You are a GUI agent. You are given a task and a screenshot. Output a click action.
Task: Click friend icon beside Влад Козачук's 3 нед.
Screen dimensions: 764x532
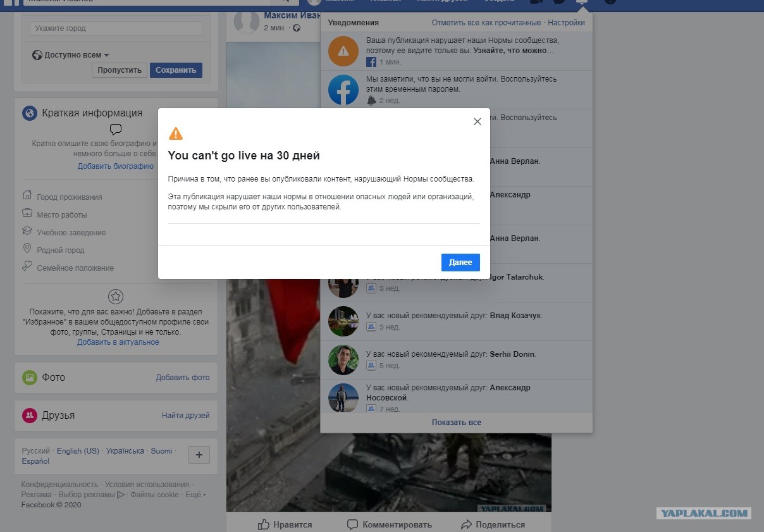coord(371,327)
